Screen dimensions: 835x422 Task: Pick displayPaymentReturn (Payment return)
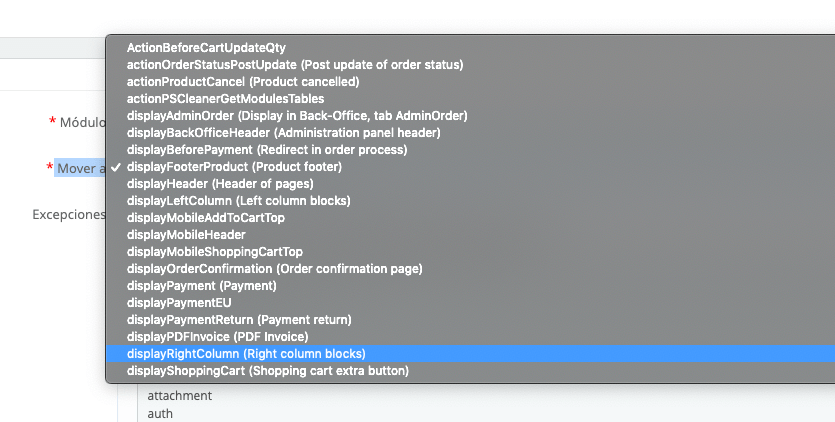point(471,320)
